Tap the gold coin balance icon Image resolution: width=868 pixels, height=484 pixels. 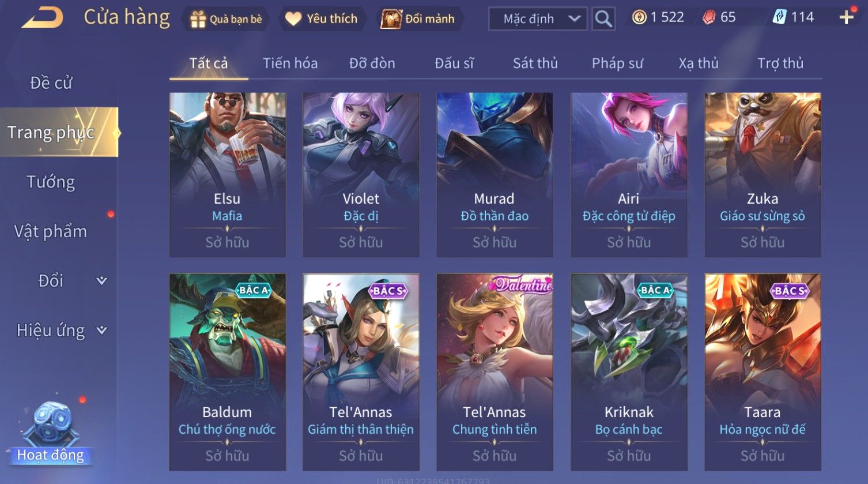coord(639,17)
